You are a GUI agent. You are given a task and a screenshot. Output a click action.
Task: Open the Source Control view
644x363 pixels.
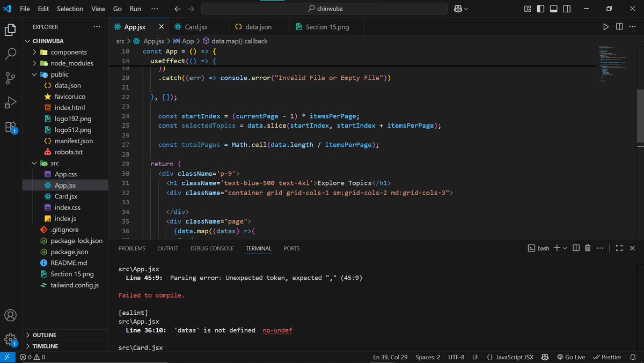tap(10, 78)
